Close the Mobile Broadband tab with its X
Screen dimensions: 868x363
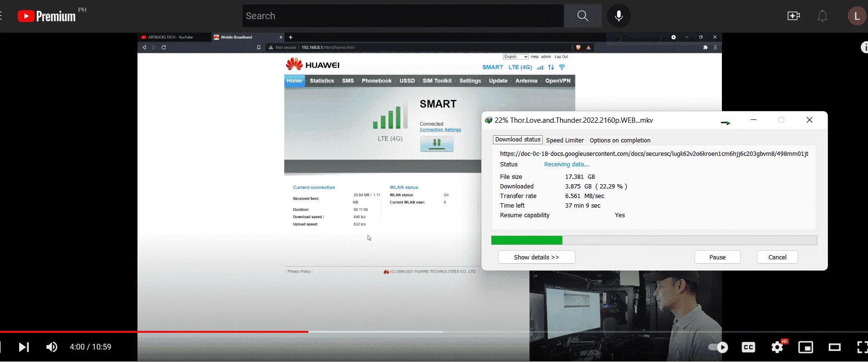(281, 37)
